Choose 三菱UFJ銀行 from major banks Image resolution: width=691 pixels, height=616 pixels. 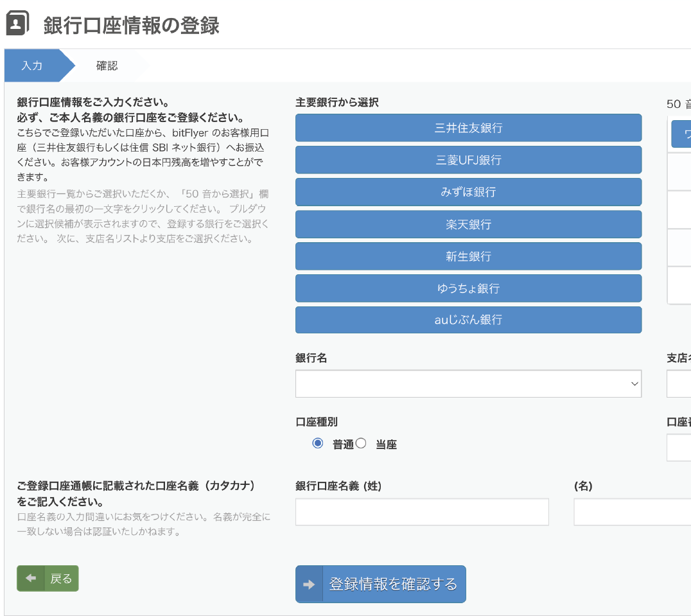click(x=468, y=160)
